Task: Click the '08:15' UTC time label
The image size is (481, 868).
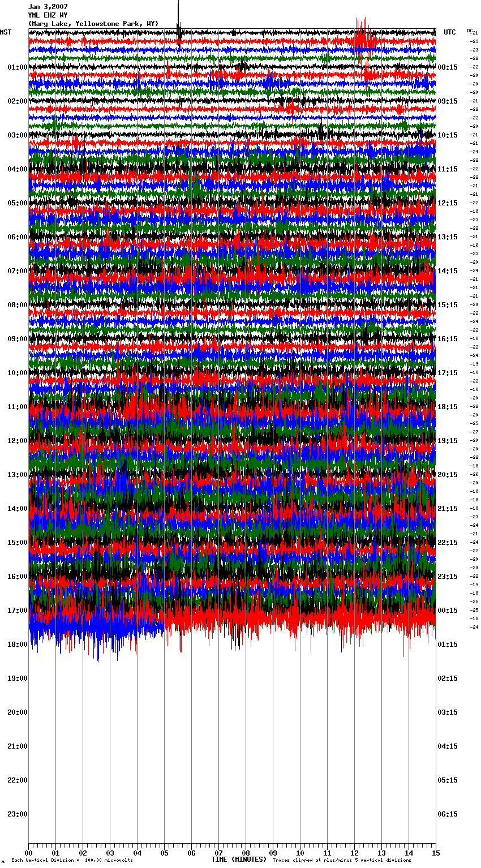Action: 448,67
